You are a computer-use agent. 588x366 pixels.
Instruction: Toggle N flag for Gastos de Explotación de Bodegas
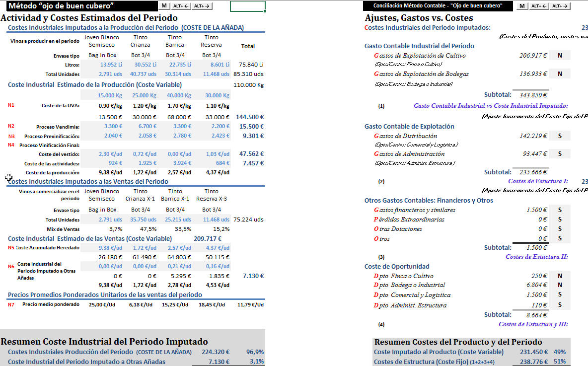click(560, 74)
